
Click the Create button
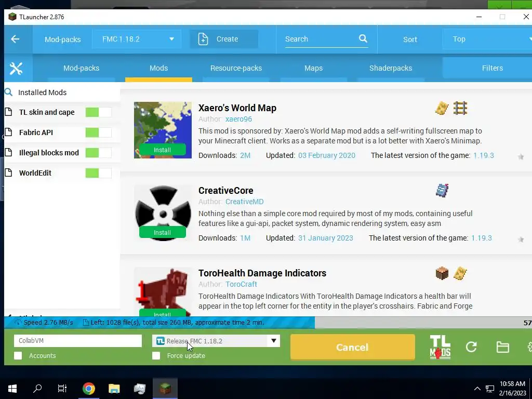coord(224,39)
